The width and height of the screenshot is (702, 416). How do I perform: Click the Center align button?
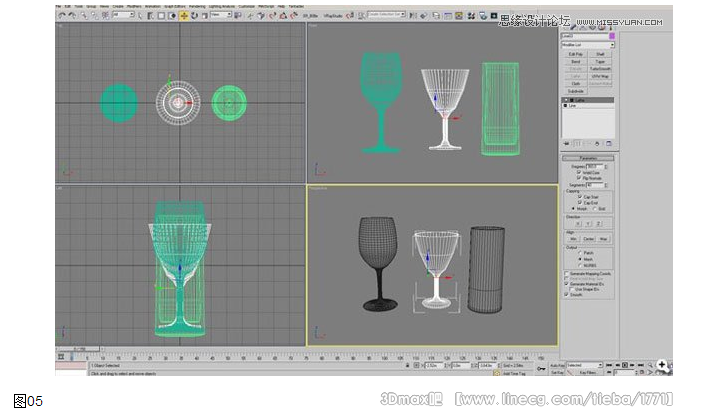pyautogui.click(x=588, y=239)
